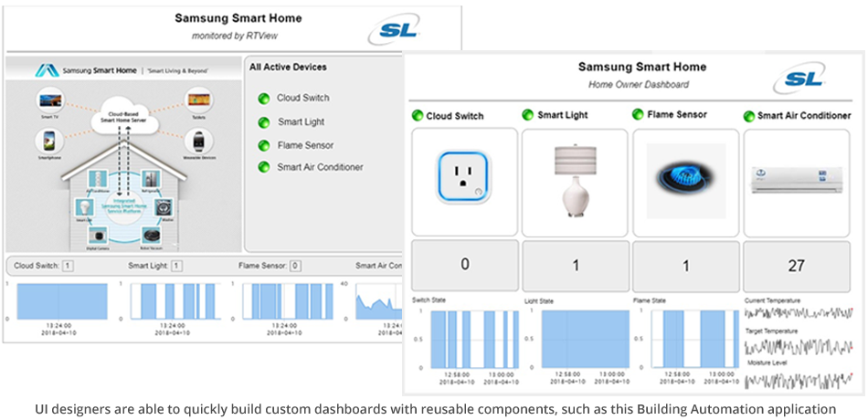Screen dimensions: 868x420
Task: Click green light beside Smart Air Conditioner in All Active Devices
Action: click(264, 167)
